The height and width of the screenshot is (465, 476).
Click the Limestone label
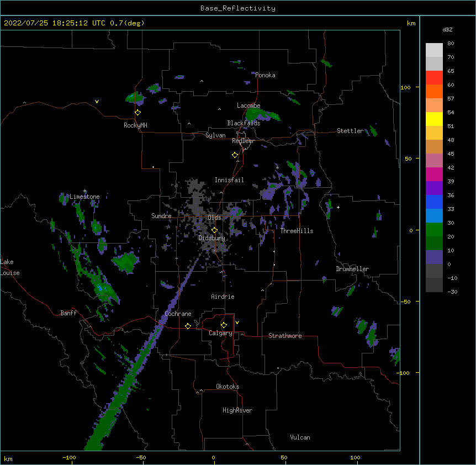[84, 197]
